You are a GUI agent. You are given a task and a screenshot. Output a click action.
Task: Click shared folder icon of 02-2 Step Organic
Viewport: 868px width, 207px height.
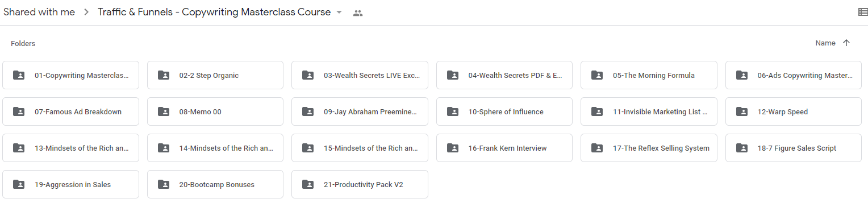(164, 75)
